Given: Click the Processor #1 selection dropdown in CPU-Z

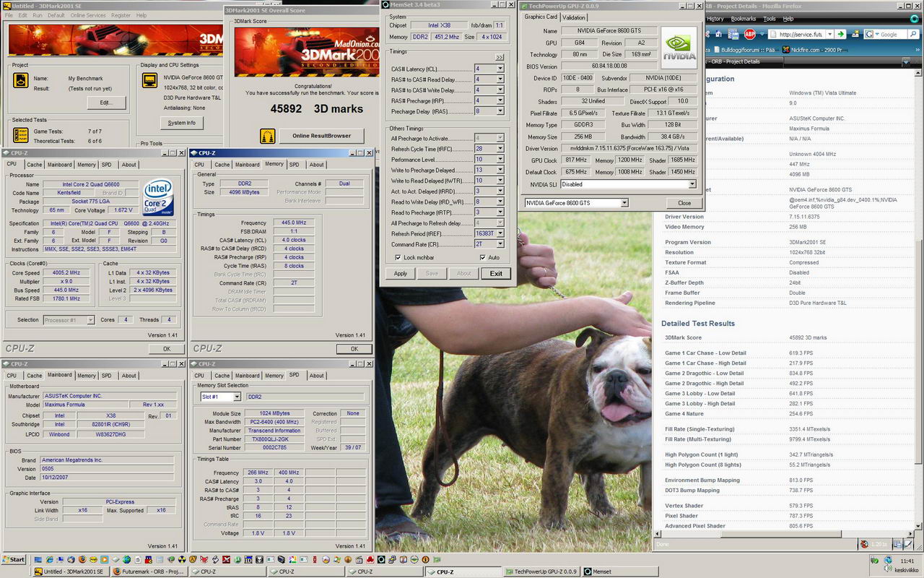Looking at the screenshot, I should tap(69, 319).
